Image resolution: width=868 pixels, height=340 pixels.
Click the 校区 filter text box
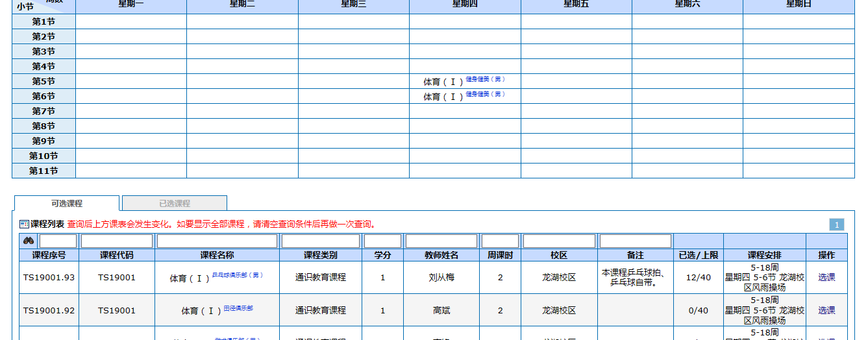pyautogui.click(x=558, y=241)
